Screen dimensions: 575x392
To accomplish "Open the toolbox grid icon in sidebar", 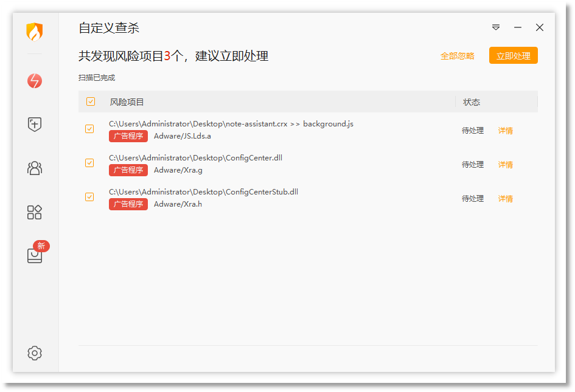I will click(x=35, y=212).
